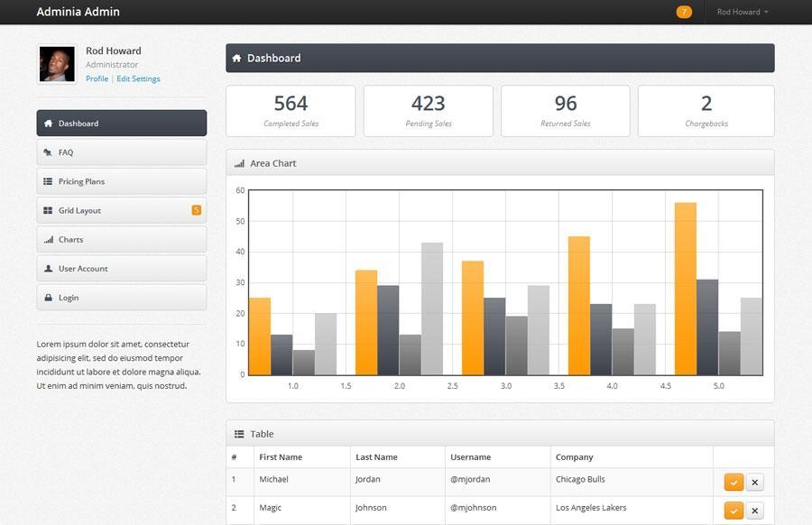Image resolution: width=812 pixels, height=525 pixels.
Task: Select the Dashboard sidebar item
Action: 122,124
